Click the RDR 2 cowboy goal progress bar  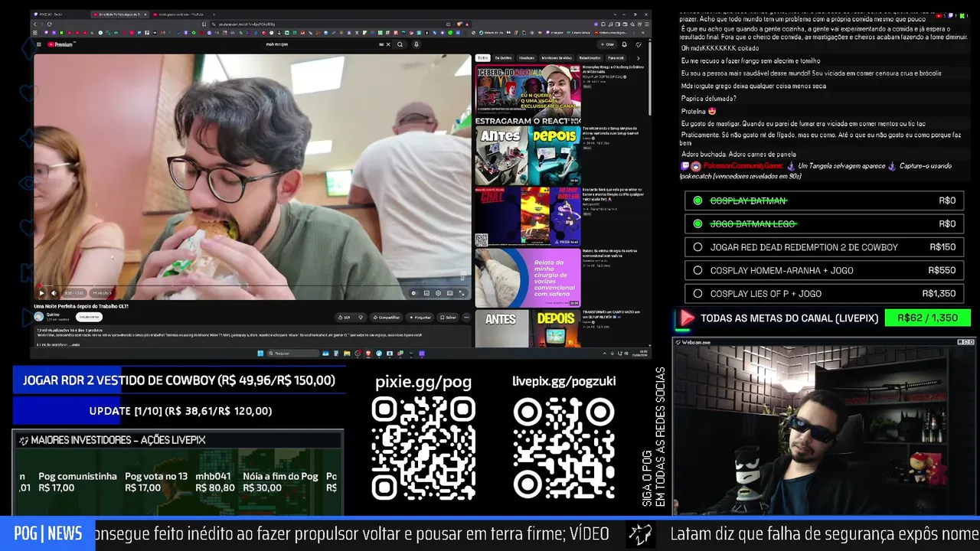179,380
